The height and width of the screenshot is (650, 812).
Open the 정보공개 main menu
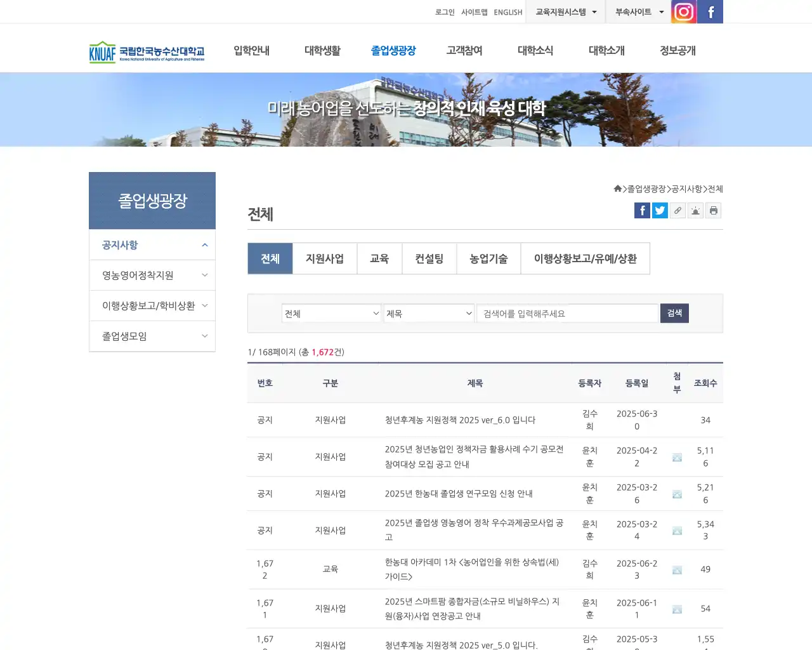(678, 50)
